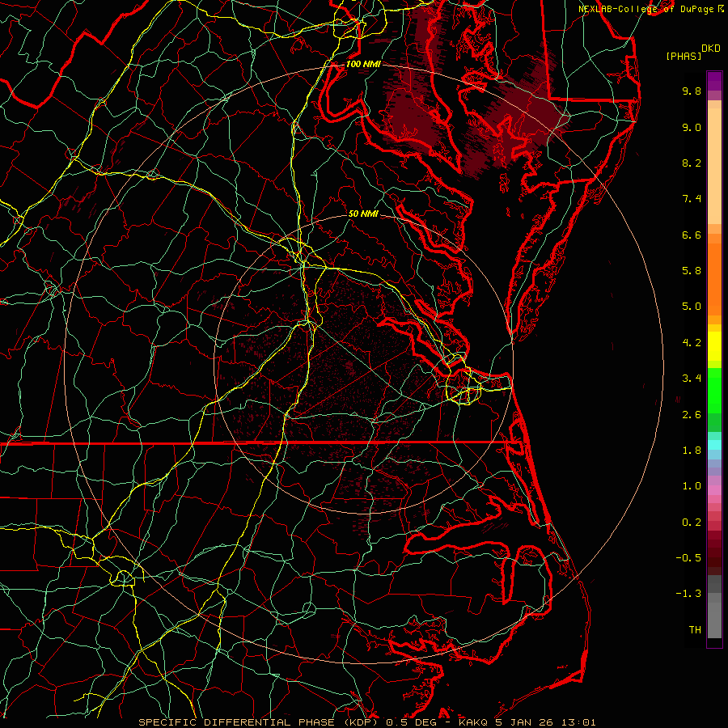Click the cyan color bar segment
The width and height of the screenshot is (728, 728).
714,444
